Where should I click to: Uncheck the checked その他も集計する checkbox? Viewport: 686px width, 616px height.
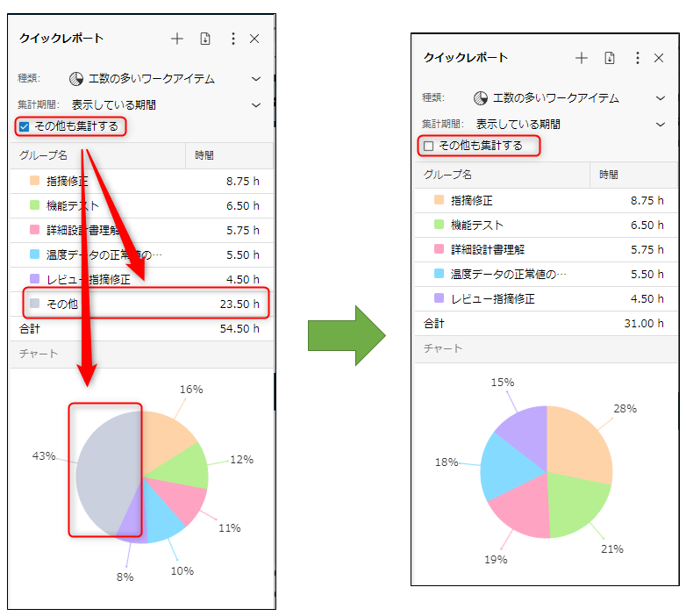(x=25, y=126)
